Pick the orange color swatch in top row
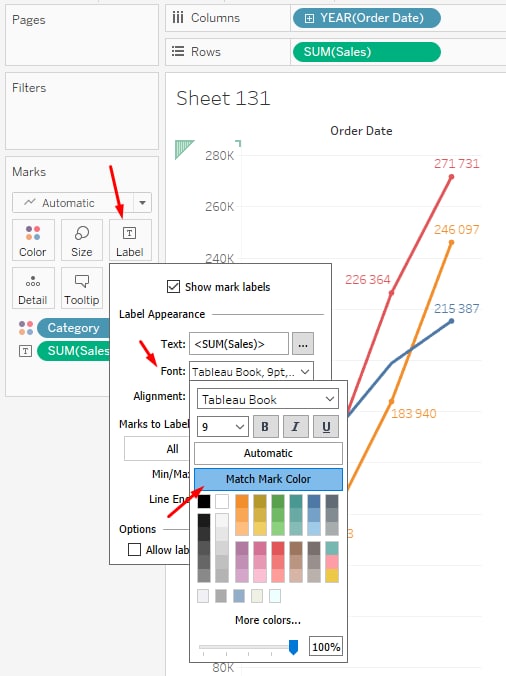 click(242, 501)
